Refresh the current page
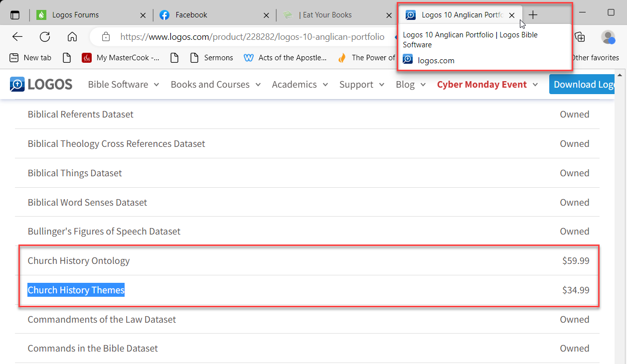Image resolution: width=627 pixels, height=364 pixels. click(x=45, y=37)
